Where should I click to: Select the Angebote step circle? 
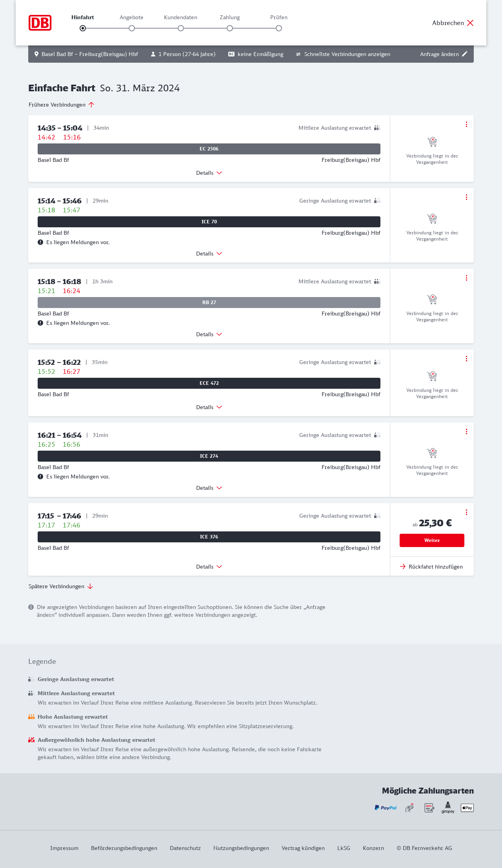(x=132, y=28)
